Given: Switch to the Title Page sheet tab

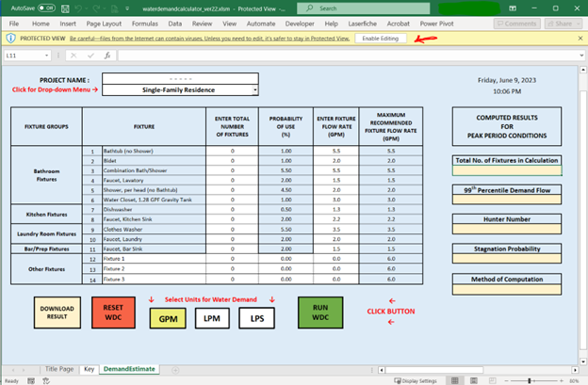Looking at the screenshot, I should (x=60, y=369).
